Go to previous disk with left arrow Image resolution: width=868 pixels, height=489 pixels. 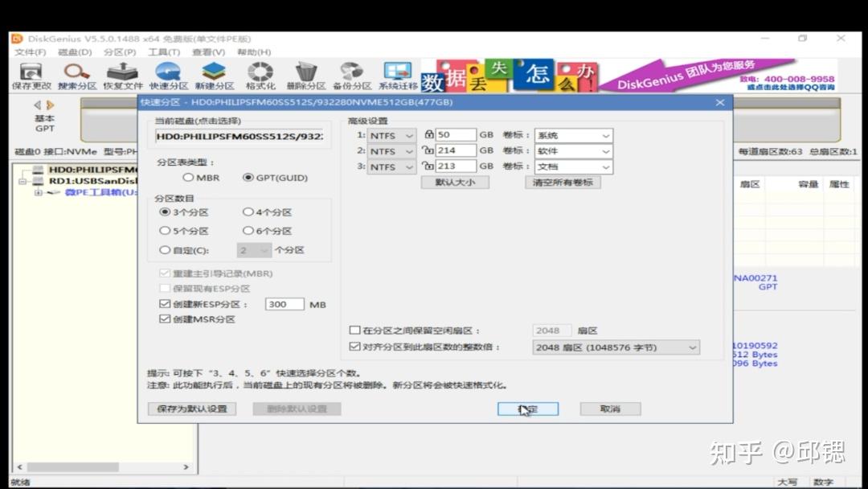coord(37,105)
